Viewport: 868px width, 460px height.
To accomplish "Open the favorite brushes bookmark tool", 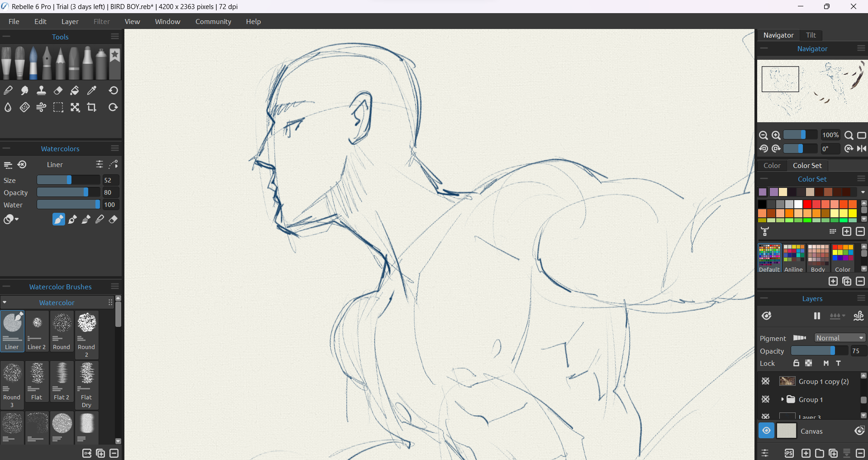I will (x=115, y=62).
